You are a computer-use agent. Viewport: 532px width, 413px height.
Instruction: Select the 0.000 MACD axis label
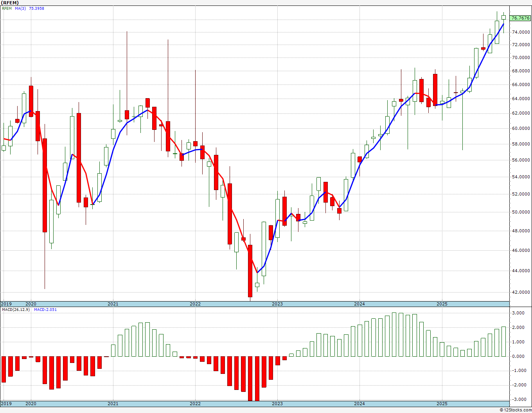tap(518, 356)
